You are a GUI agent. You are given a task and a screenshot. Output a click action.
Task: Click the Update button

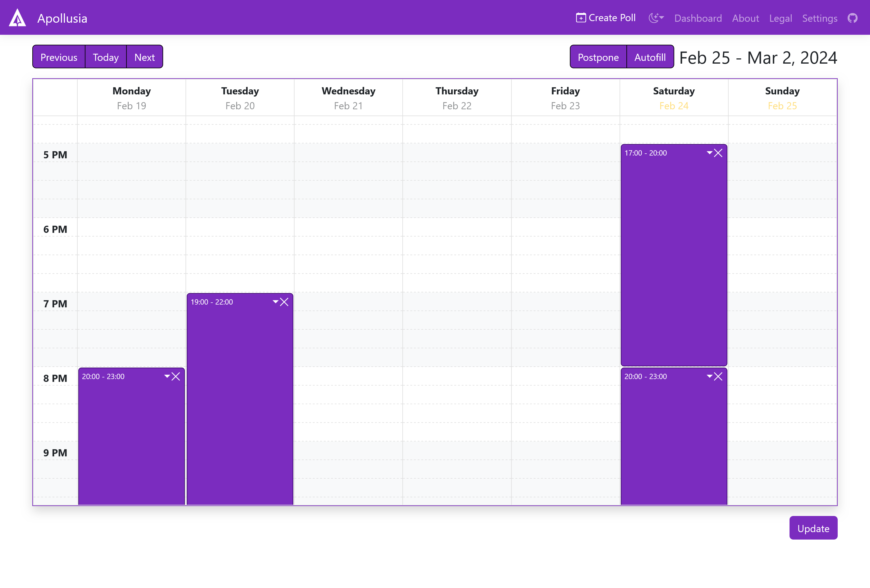(x=813, y=528)
